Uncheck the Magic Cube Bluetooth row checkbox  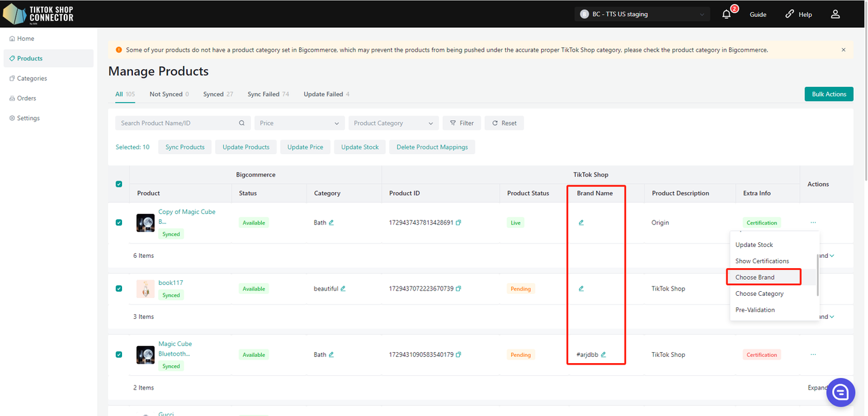pyautogui.click(x=119, y=354)
